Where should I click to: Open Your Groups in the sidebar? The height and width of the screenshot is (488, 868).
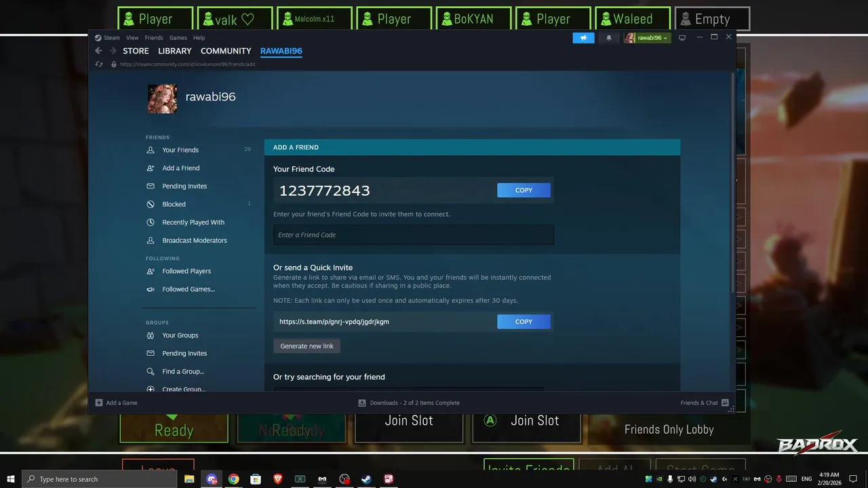coord(180,335)
